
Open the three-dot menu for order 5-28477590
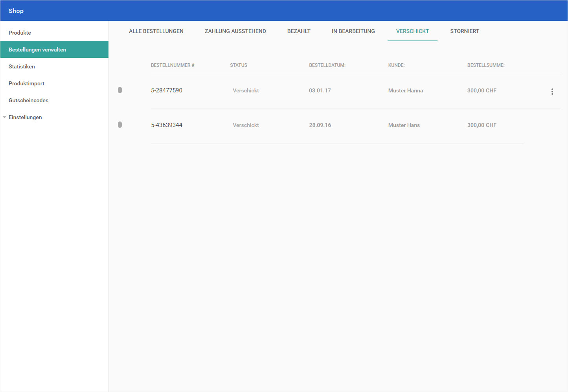tap(552, 92)
